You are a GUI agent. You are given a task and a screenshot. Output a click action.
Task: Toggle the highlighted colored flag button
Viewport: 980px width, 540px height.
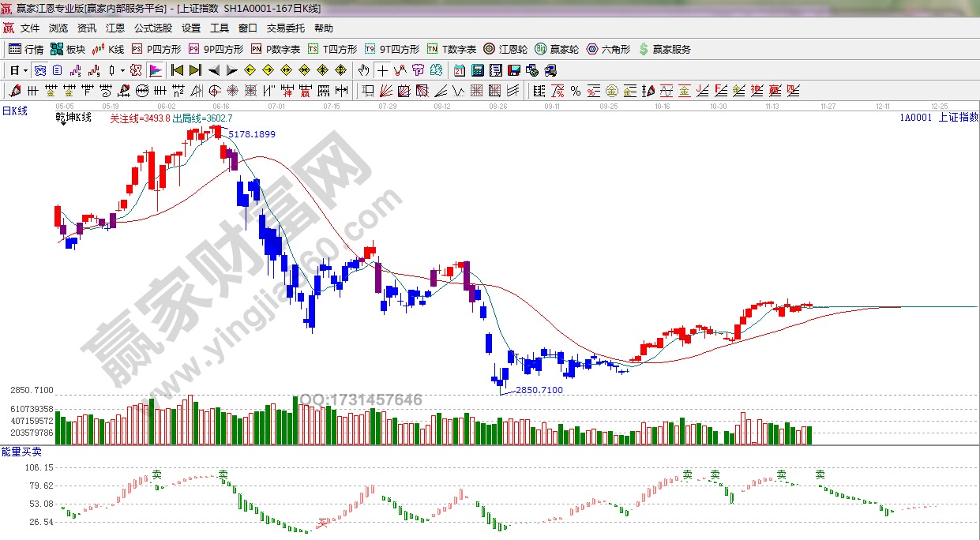(x=155, y=70)
